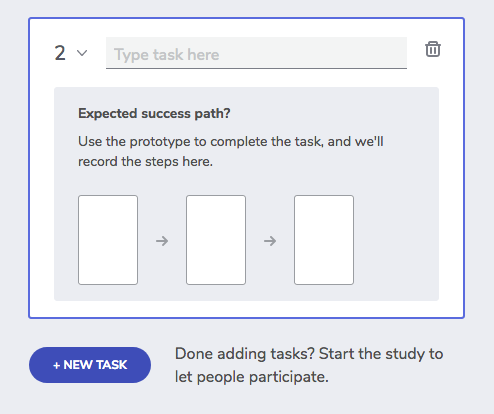494x414 pixels.
Task: Click the 'Expected success path?' heading
Action: 154,114
